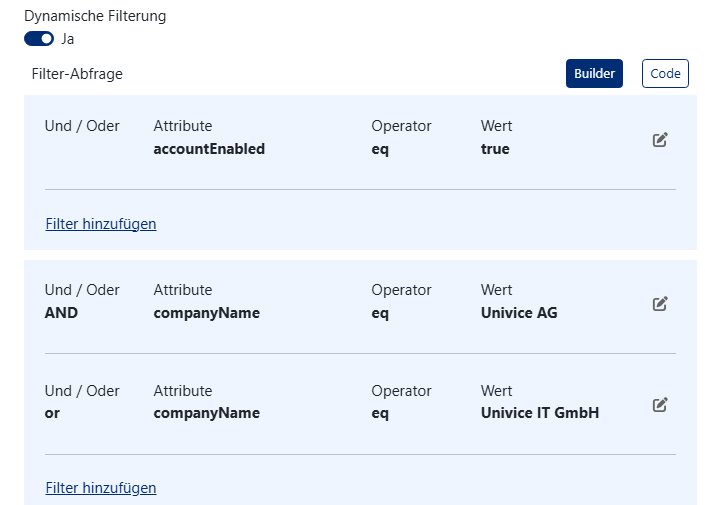The height and width of the screenshot is (505, 705).
Task: Click the 'or' condition label
Action: pos(53,413)
